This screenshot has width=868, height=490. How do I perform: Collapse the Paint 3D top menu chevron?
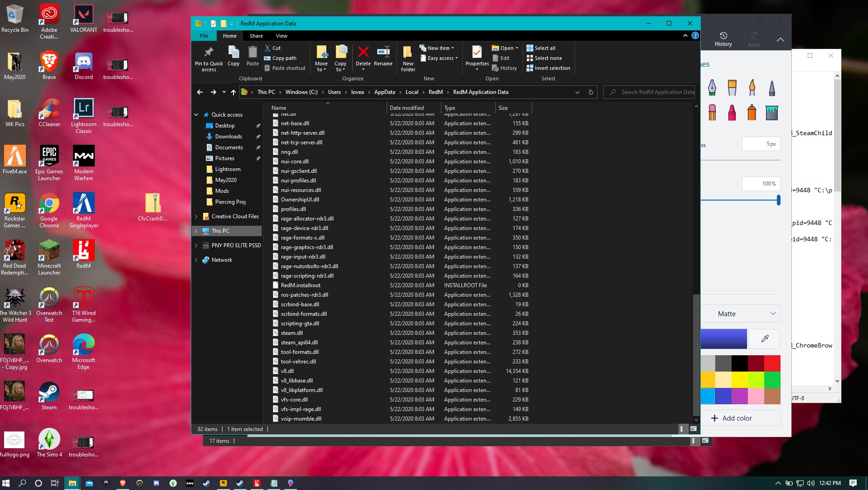coord(780,40)
